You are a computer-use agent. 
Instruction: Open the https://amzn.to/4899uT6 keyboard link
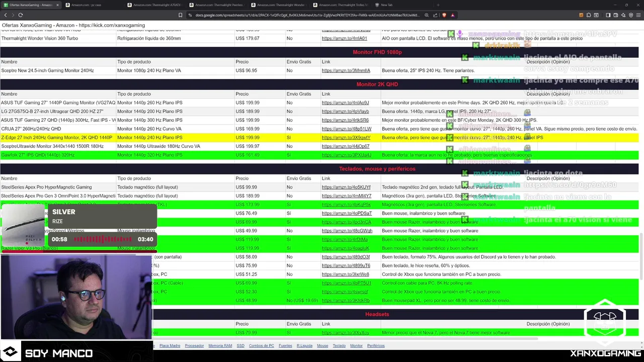tap(346, 265)
